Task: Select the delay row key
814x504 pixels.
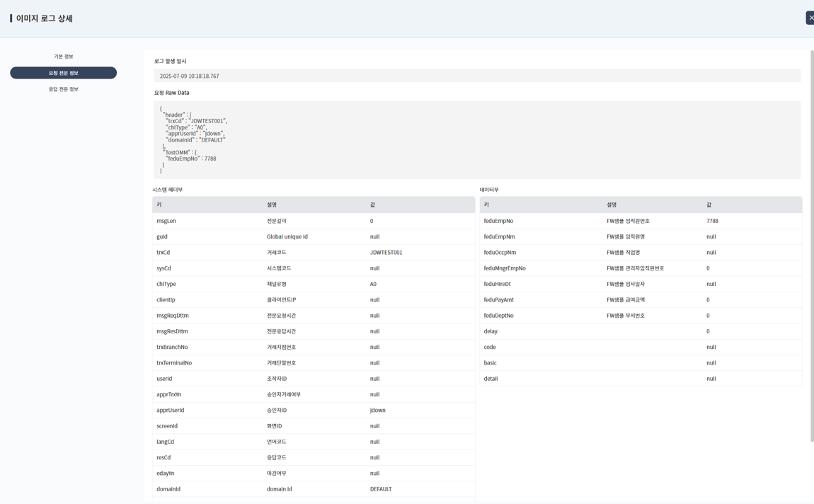Action: click(490, 331)
